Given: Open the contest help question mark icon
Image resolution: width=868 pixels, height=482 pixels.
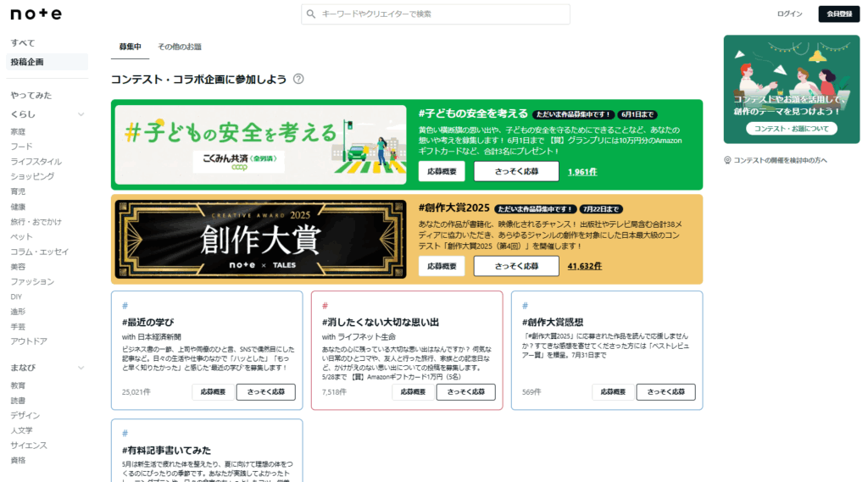Looking at the screenshot, I should pos(298,79).
